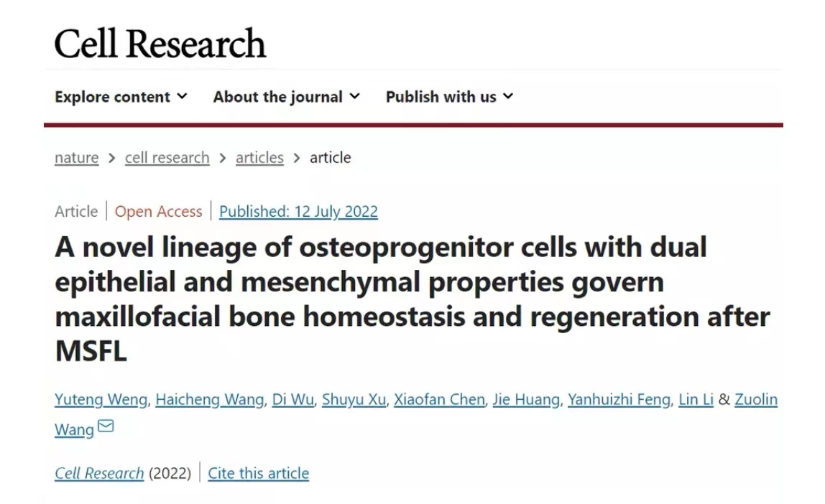Expand the Explore content dropdown
This screenshot has height=504, width=825.
click(121, 97)
